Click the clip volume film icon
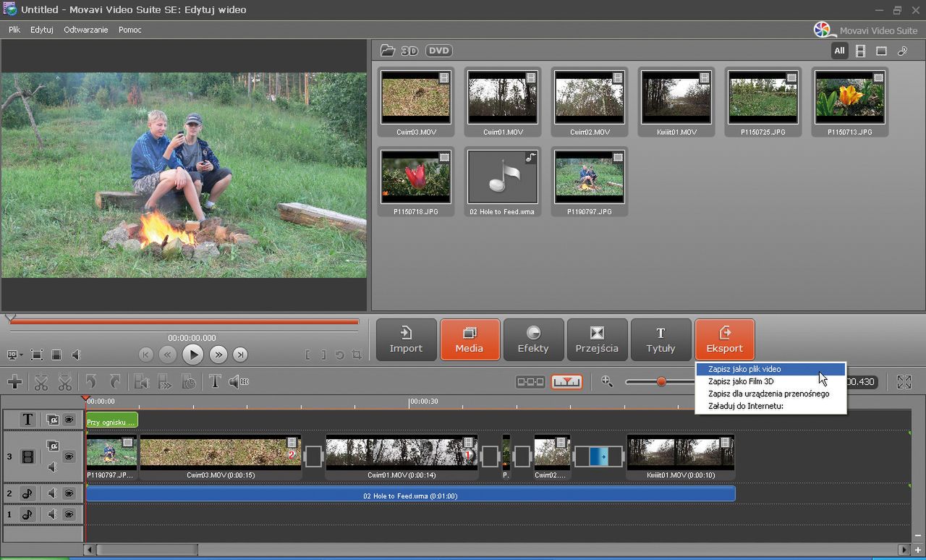The width and height of the screenshot is (926, 560). click(x=142, y=382)
